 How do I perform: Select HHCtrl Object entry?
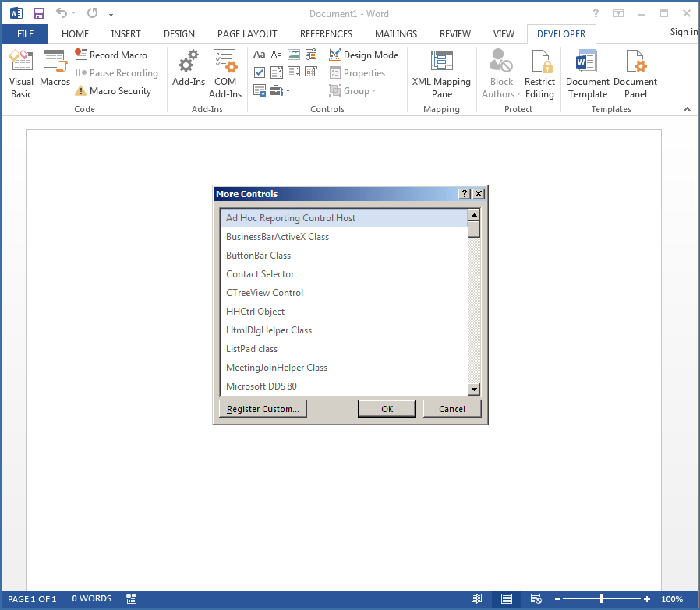(344, 312)
